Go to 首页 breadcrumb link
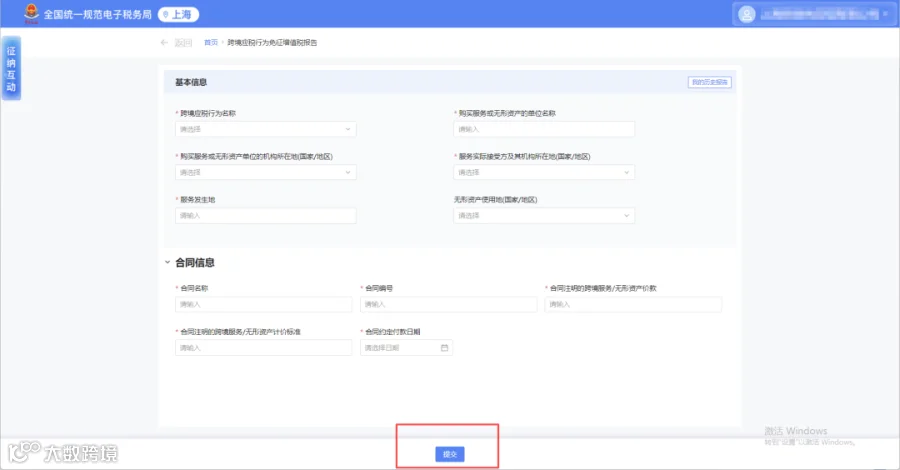 coord(211,42)
